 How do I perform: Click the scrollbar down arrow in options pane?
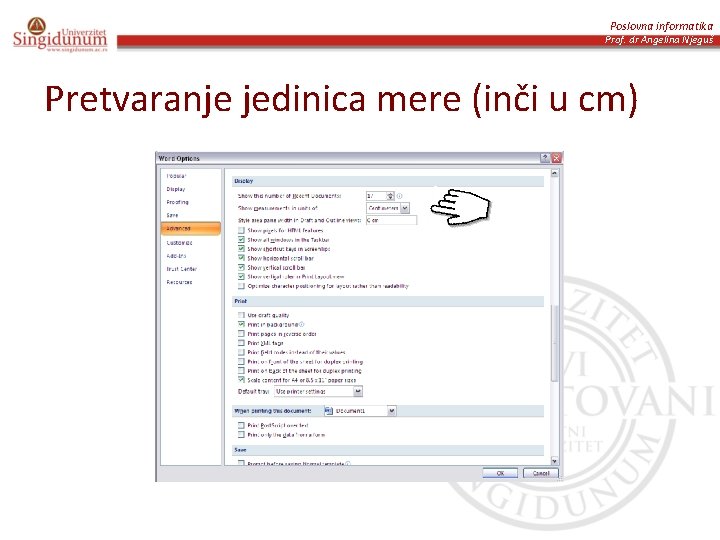554,461
